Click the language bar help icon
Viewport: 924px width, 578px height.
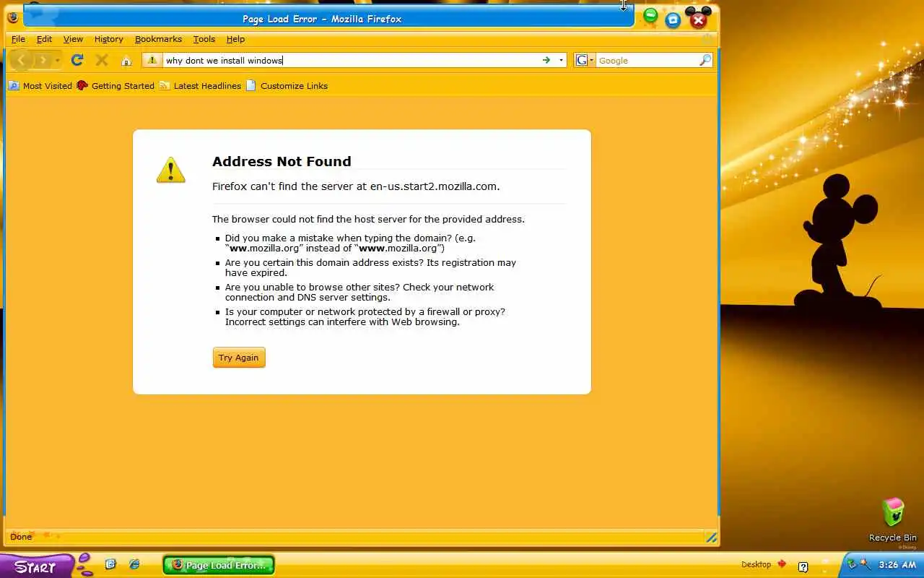(803, 566)
